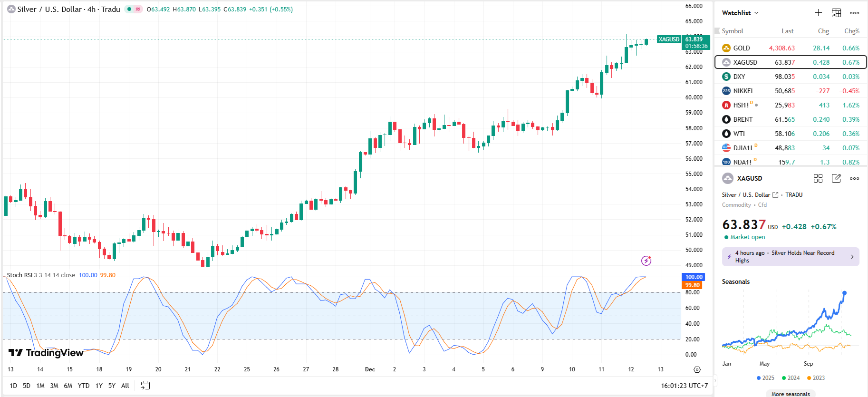Open the Silver Holds Near Record Highs news
Viewport: 868px width, 397px height.
[790, 257]
